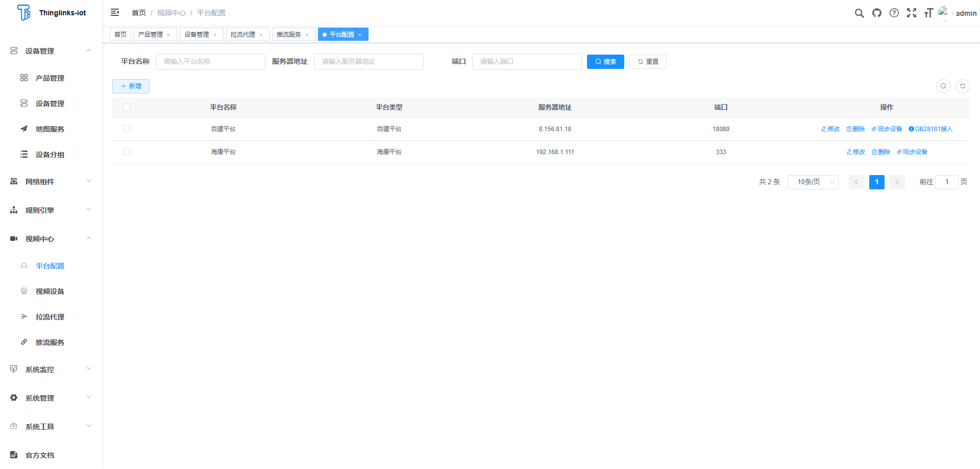The image size is (980, 469).
Task: Open 视频设备 in the sidebar menu
Action: [50, 291]
